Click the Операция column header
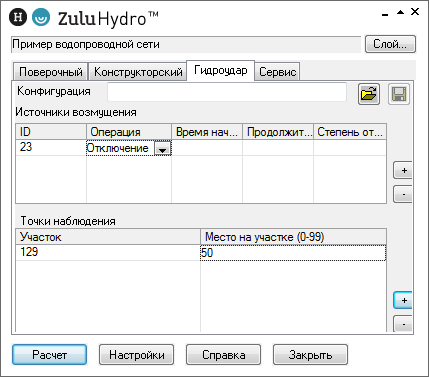Viewport: 429px width, 377px height. [x=129, y=132]
